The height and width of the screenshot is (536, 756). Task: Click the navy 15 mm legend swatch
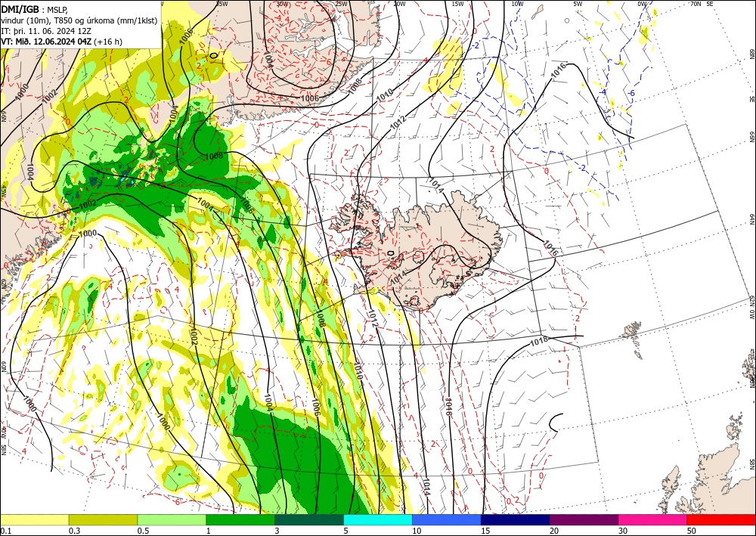point(516,519)
